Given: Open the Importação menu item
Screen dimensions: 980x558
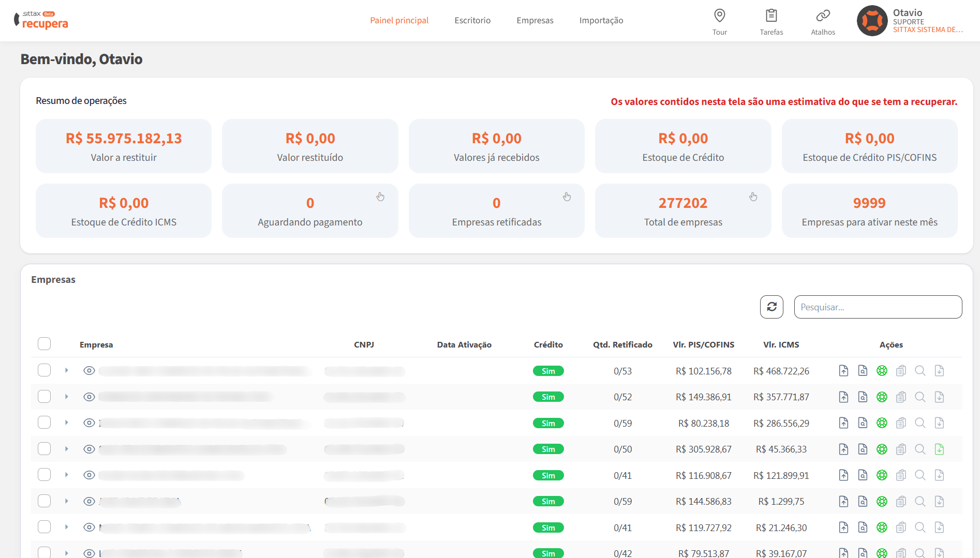Looking at the screenshot, I should pyautogui.click(x=601, y=21).
